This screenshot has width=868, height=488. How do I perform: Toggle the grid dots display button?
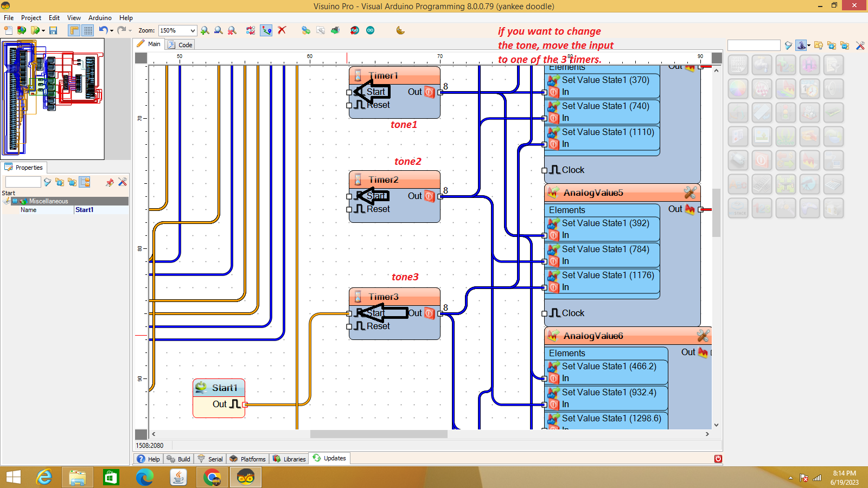(88, 30)
